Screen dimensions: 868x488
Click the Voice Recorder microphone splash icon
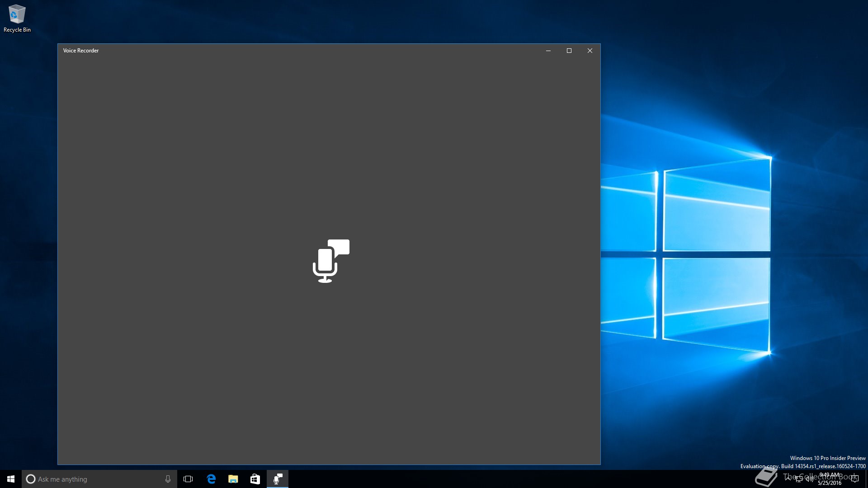[x=330, y=261]
